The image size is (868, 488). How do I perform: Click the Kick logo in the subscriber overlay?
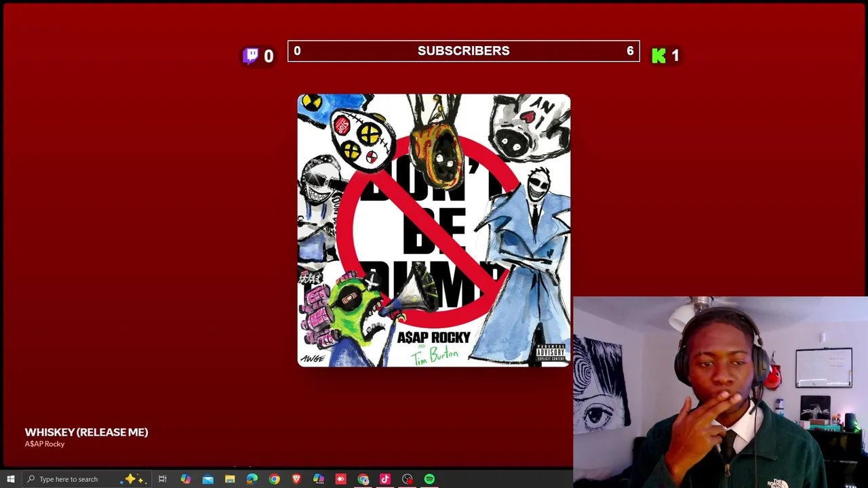coord(658,56)
